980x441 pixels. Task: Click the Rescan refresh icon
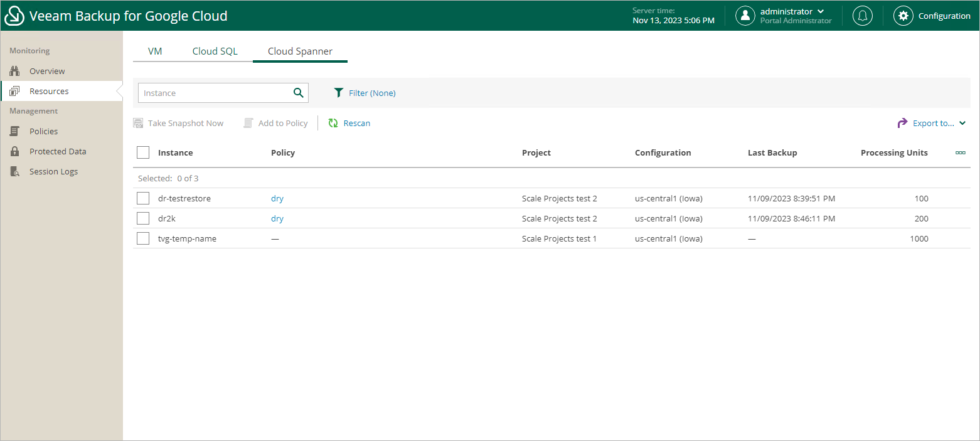(x=333, y=123)
